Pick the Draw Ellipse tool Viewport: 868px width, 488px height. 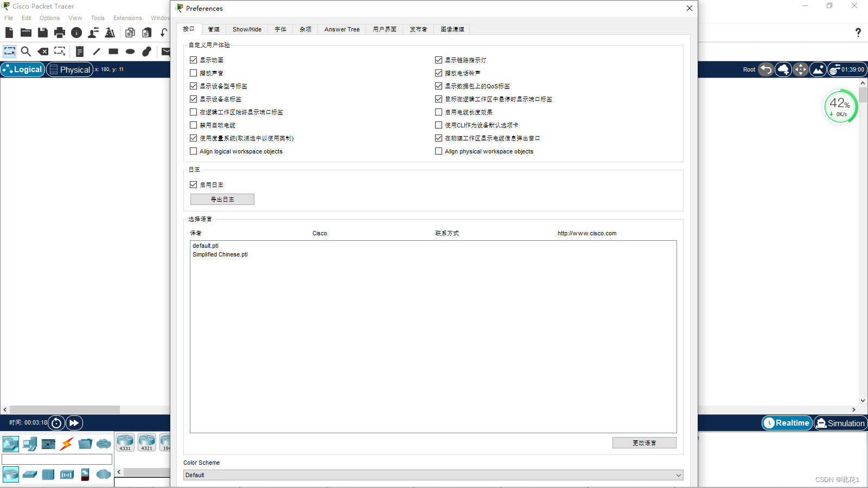click(x=130, y=52)
